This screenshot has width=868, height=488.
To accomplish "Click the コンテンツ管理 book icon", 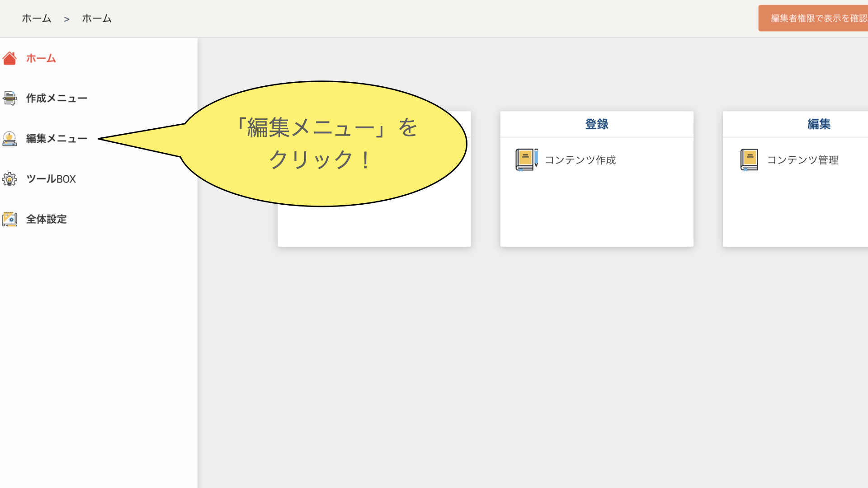I will [x=749, y=160].
